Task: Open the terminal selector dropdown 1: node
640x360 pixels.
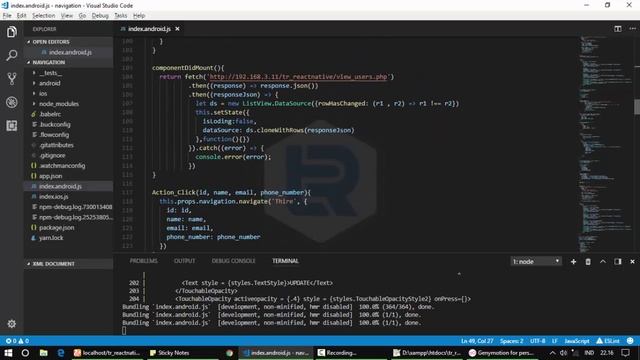Action: tap(536, 261)
